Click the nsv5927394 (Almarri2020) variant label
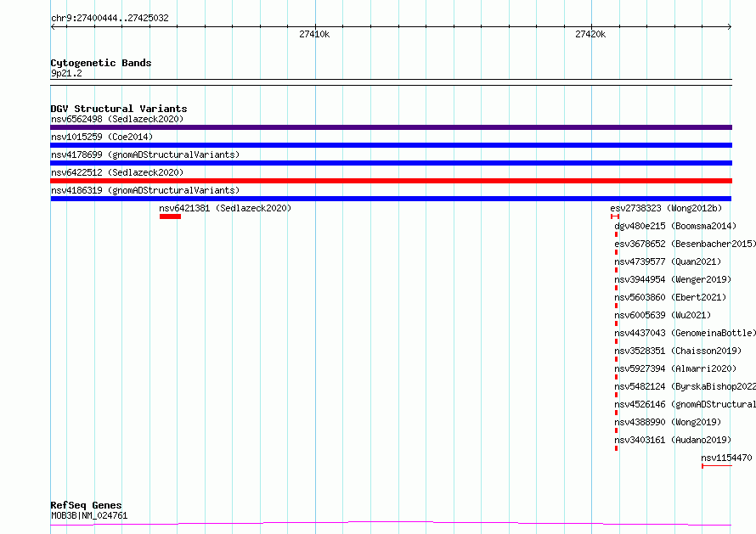Viewport: 756px width, 534px height. point(675,368)
